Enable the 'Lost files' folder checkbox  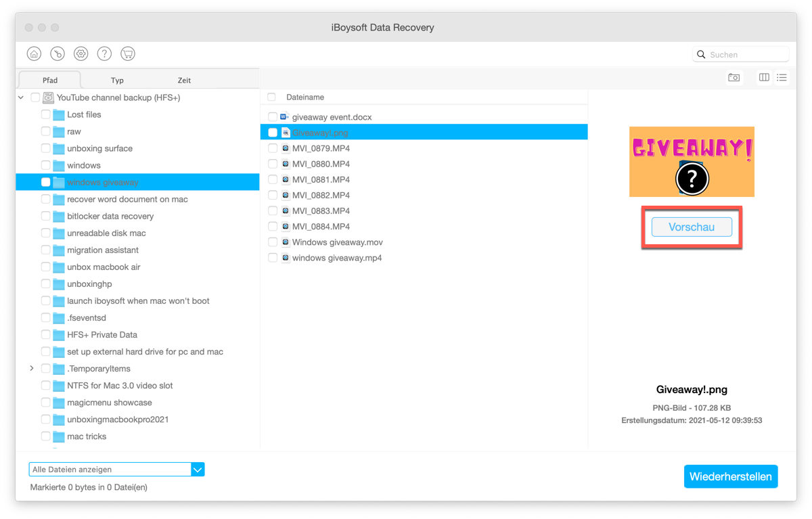[46, 114]
